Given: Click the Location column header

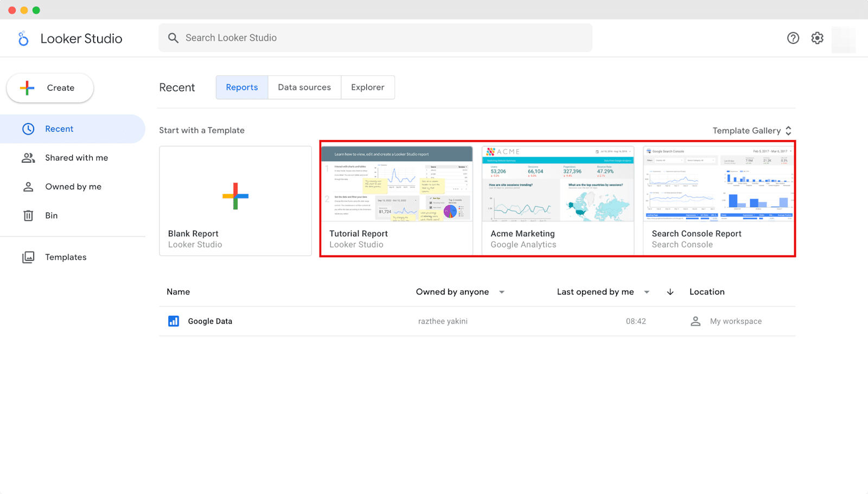Looking at the screenshot, I should tap(707, 292).
